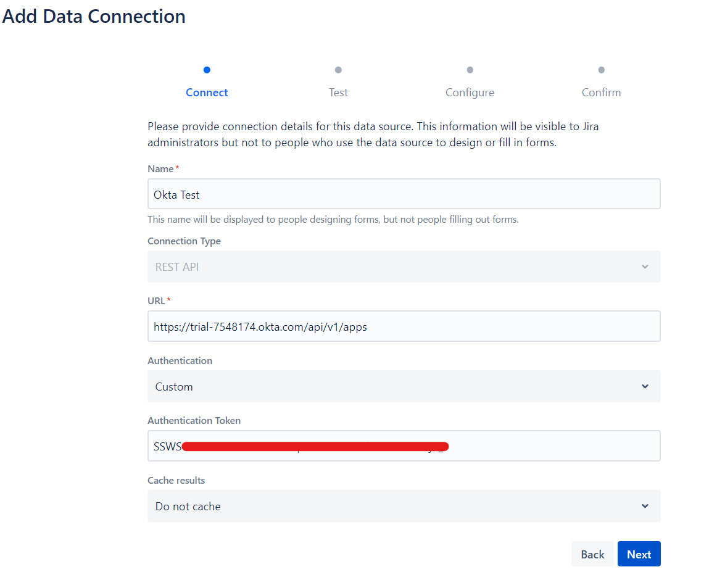Image resolution: width=717 pixels, height=588 pixels.
Task: Click the Add Data Connection heading
Action: (x=94, y=17)
